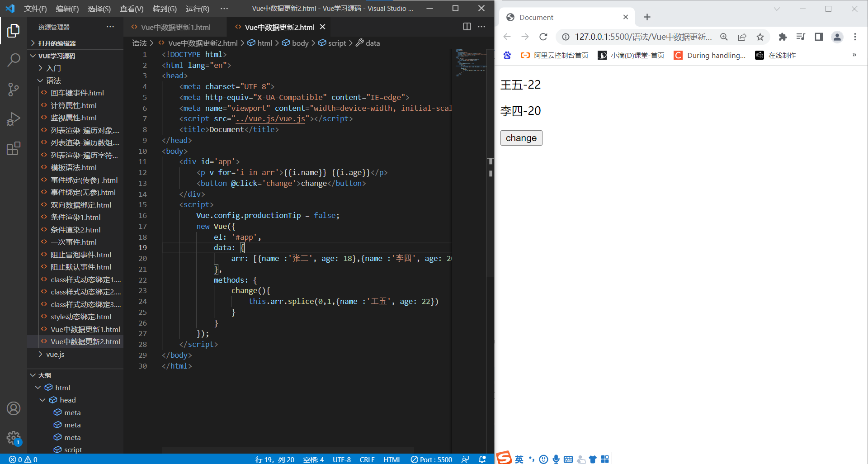
Task: Open 双向数据绑定.html file
Action: click(x=75, y=205)
